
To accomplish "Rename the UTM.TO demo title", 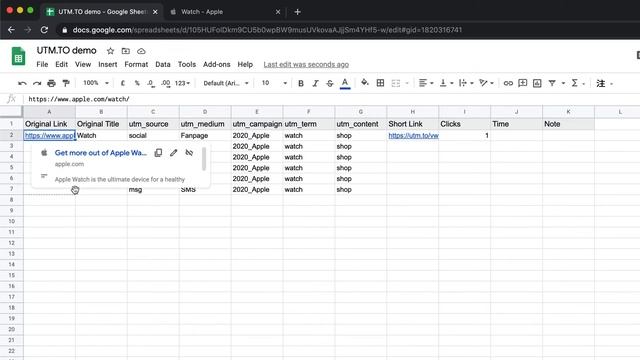I will 67,51.
